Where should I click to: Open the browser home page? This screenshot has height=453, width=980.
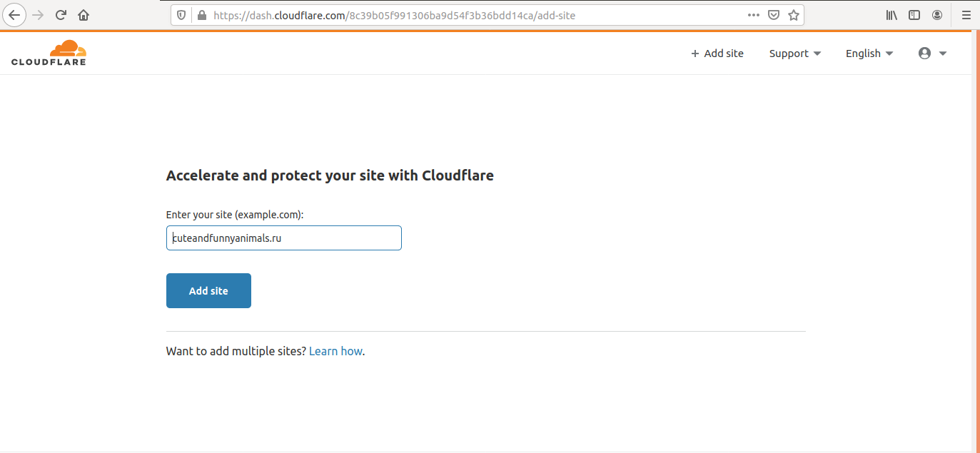point(84,15)
